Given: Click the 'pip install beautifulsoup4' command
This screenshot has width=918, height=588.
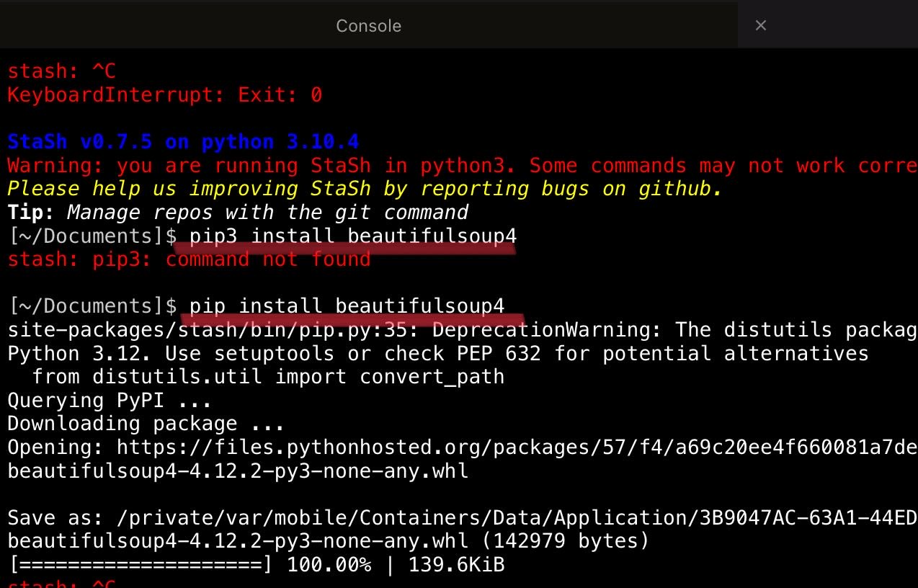Looking at the screenshot, I should (347, 306).
